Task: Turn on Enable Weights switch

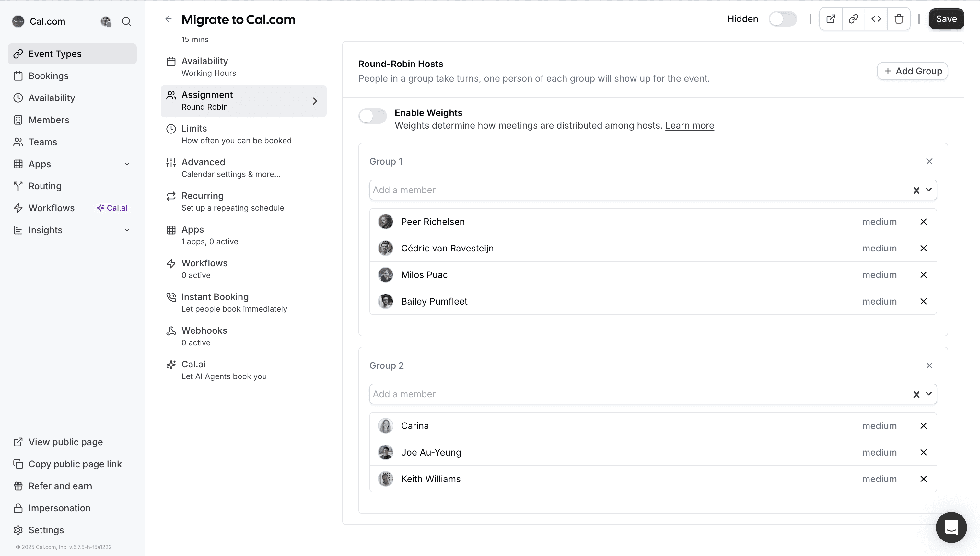Action: coord(372,116)
